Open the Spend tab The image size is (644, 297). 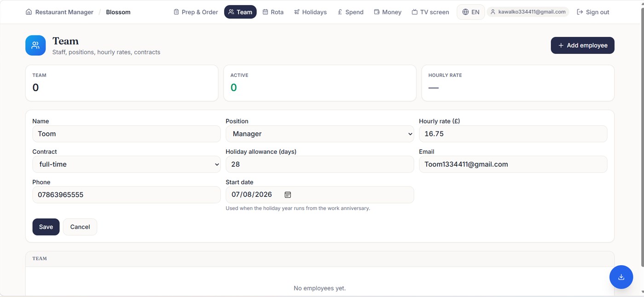click(x=350, y=12)
